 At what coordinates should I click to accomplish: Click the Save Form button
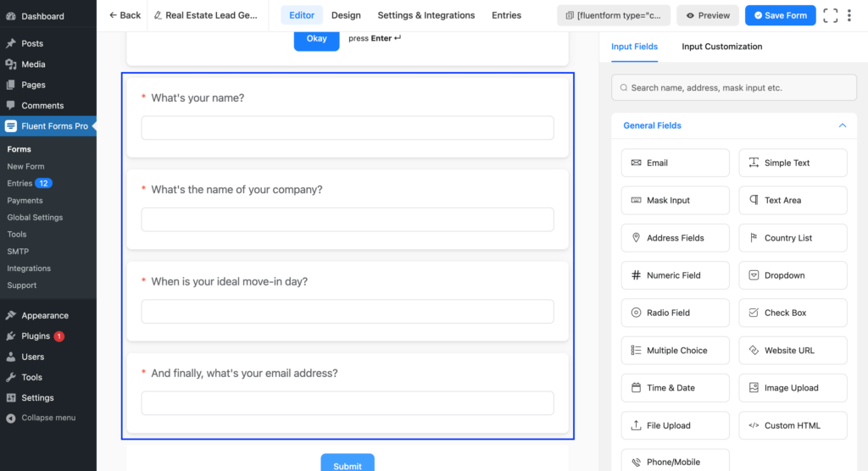coord(780,15)
